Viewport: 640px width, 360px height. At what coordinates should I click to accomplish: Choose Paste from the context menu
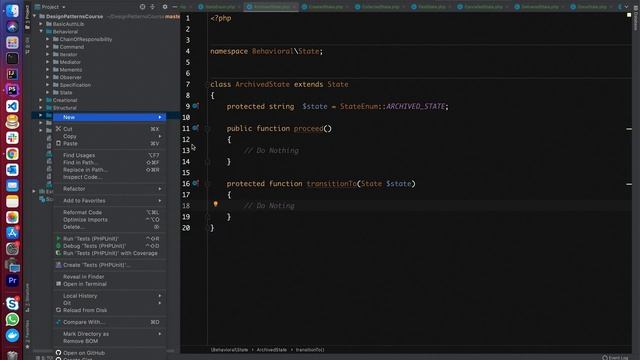pos(109,144)
